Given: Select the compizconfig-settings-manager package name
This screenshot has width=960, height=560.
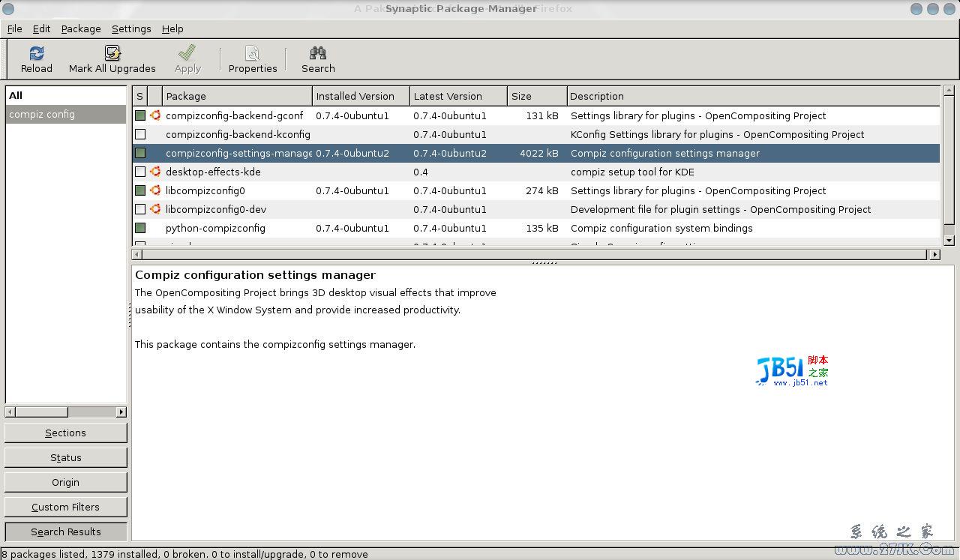Looking at the screenshot, I should click(238, 153).
